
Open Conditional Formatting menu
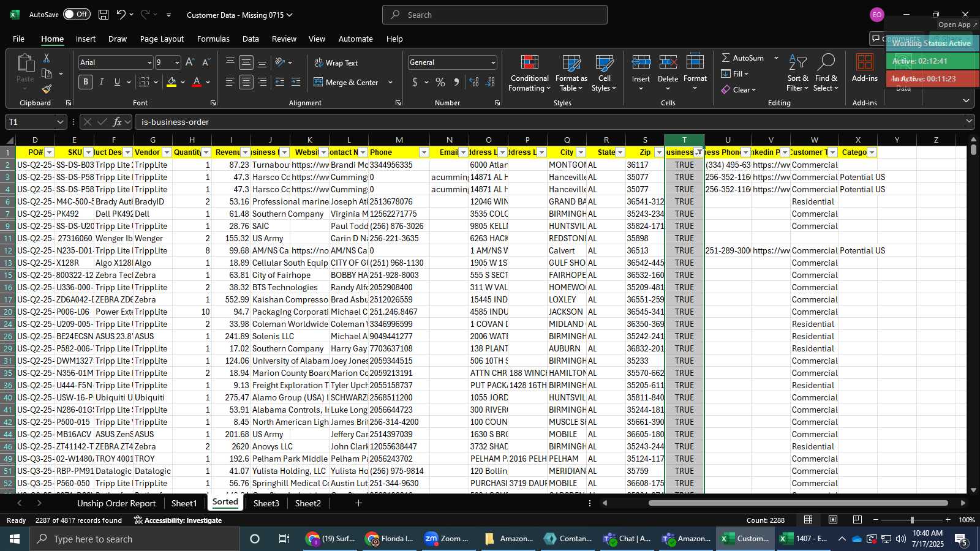(x=529, y=73)
